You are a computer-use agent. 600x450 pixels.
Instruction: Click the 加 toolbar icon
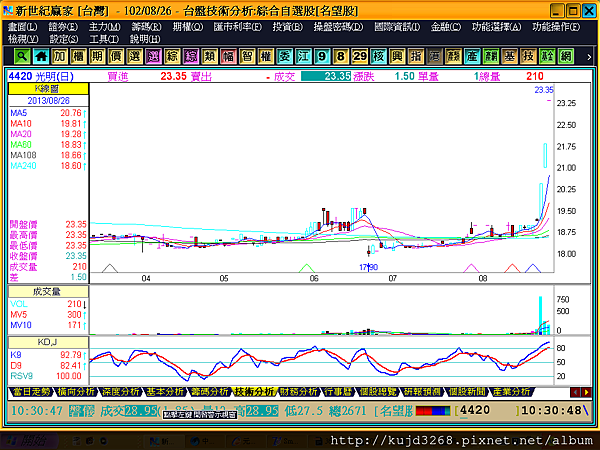[60, 57]
